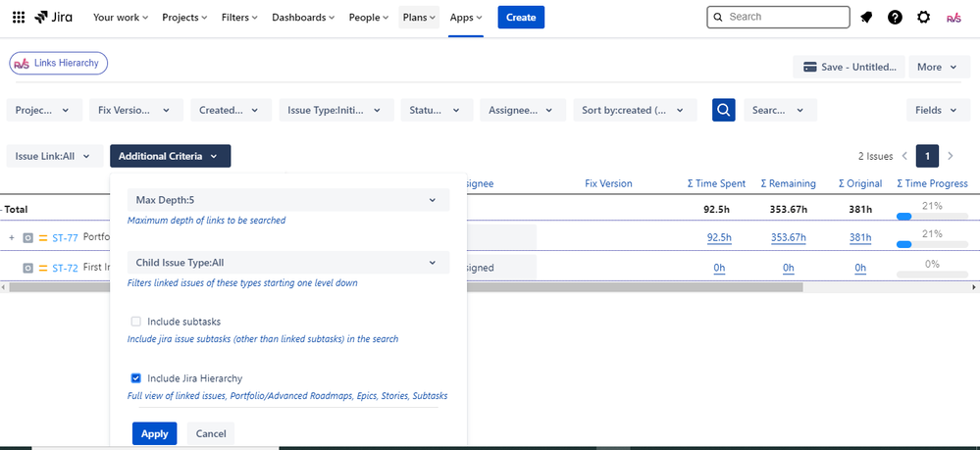The image size is (980, 450).
Task: Open the Max Depth:5 dropdown
Action: [288, 200]
